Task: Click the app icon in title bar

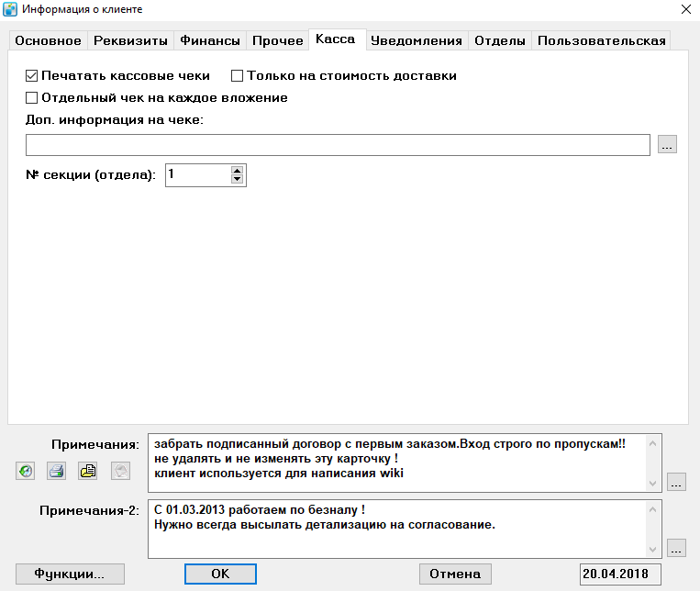Action: (x=10, y=9)
